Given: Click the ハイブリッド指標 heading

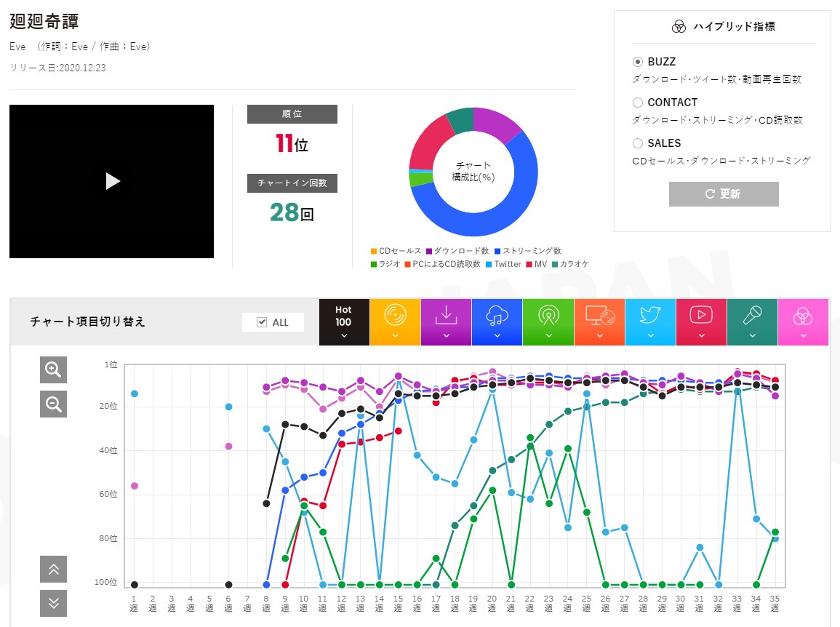Looking at the screenshot, I should click(734, 27).
